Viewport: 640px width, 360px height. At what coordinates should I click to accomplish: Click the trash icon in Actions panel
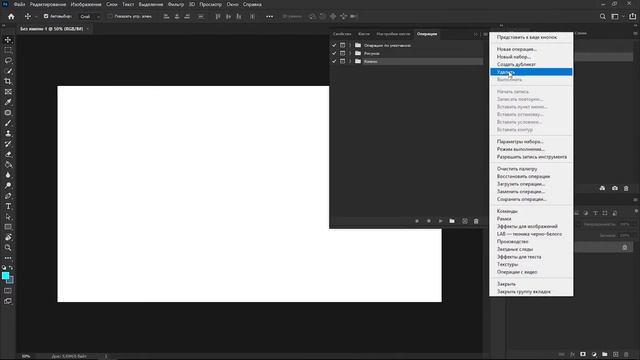click(476, 221)
